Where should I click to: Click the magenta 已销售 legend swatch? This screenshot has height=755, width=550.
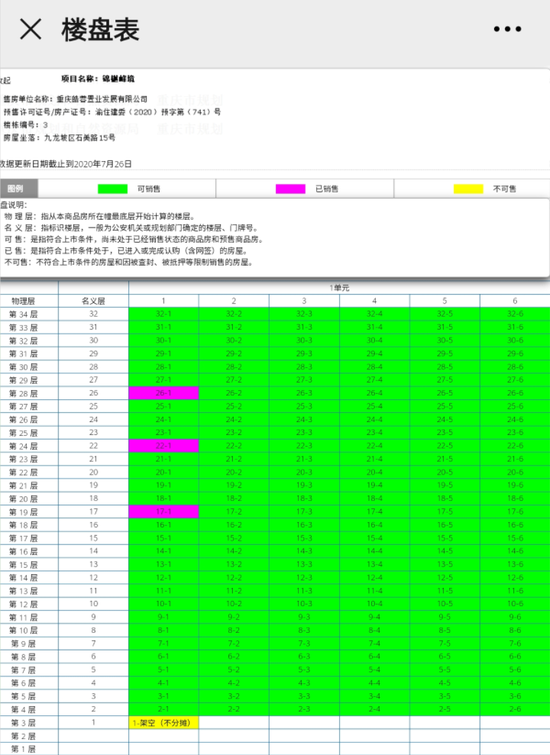(x=290, y=189)
